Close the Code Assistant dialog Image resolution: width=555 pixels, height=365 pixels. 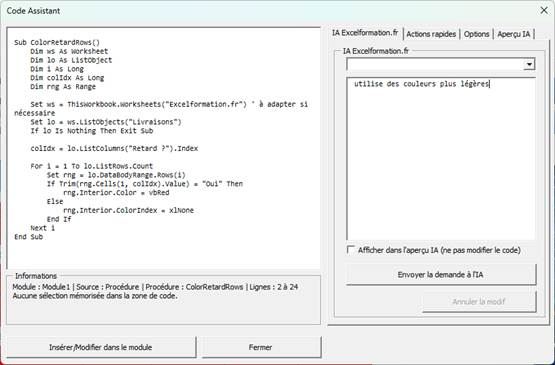click(544, 11)
